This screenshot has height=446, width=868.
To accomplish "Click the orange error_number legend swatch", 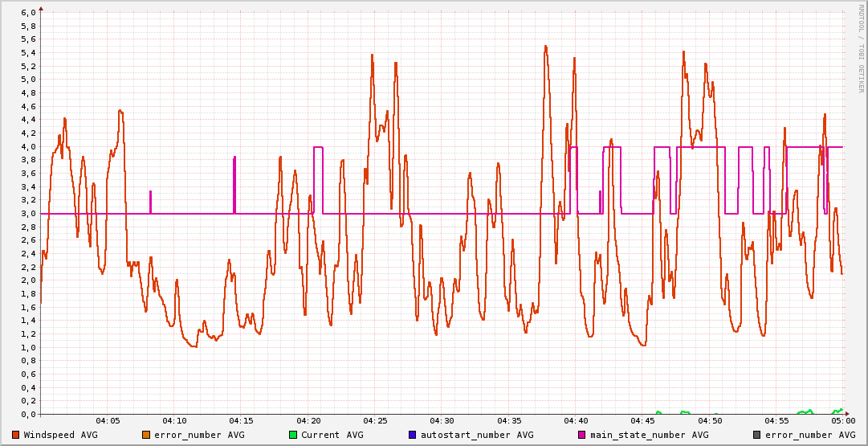I will tap(145, 435).
